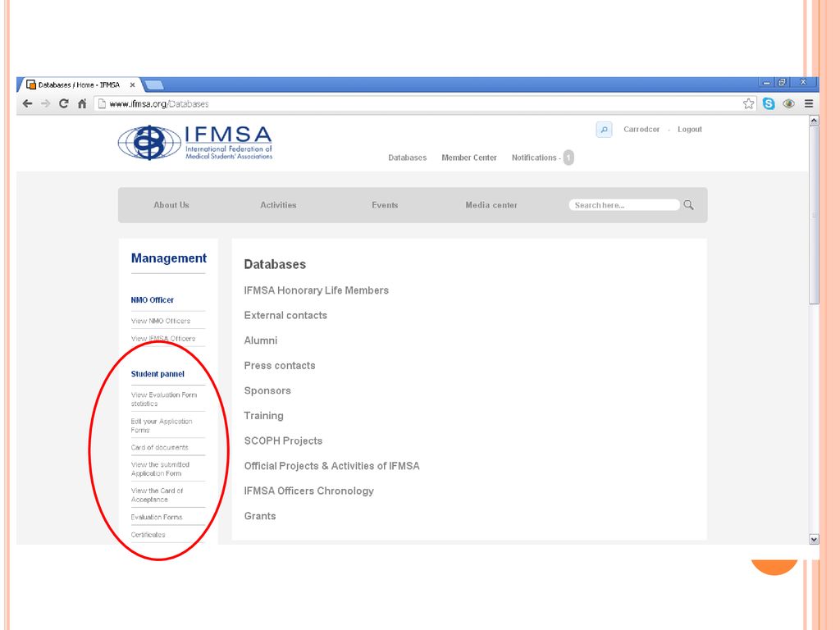Click the browser forward arrow
This screenshot has height=630, width=840.
(x=46, y=104)
